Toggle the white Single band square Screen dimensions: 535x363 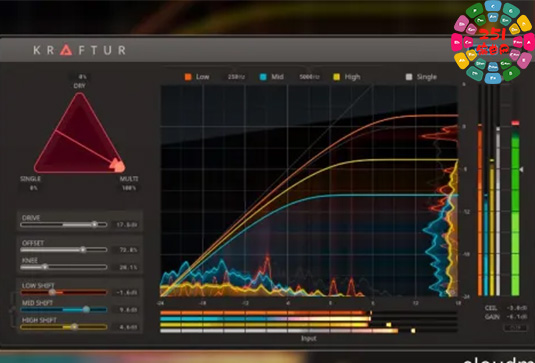coord(409,77)
